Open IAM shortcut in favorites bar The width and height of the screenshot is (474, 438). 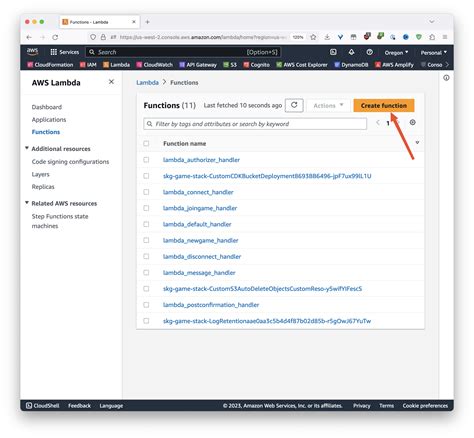click(88, 65)
